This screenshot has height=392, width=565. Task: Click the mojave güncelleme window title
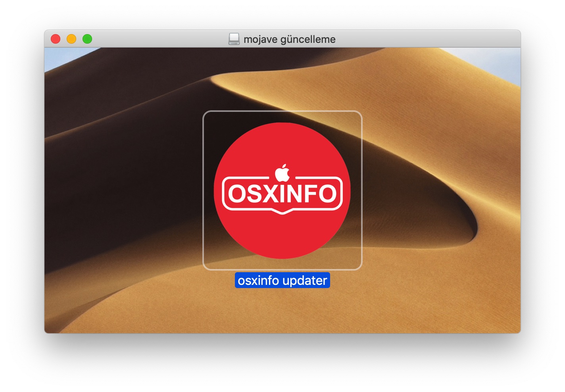pos(290,39)
